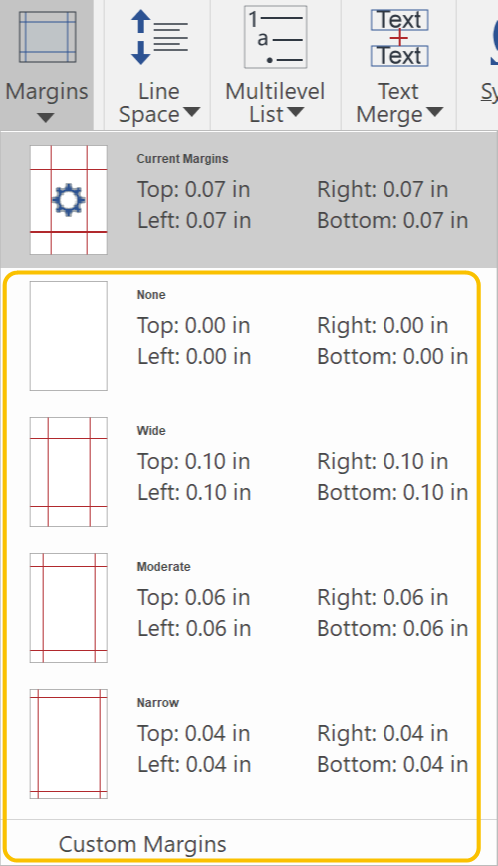Click the Text Merge icon
The height and width of the screenshot is (866, 498).
point(399,38)
